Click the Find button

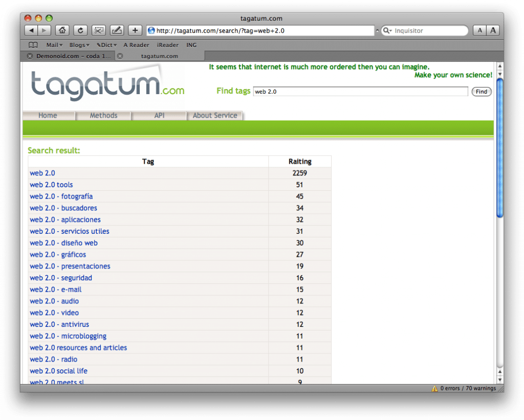[481, 92]
